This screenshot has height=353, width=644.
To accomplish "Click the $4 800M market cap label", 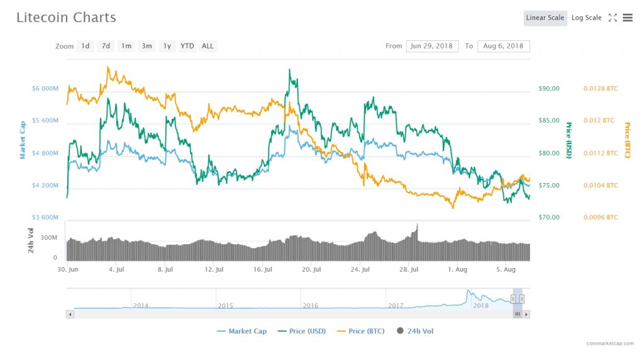I will tap(45, 153).
